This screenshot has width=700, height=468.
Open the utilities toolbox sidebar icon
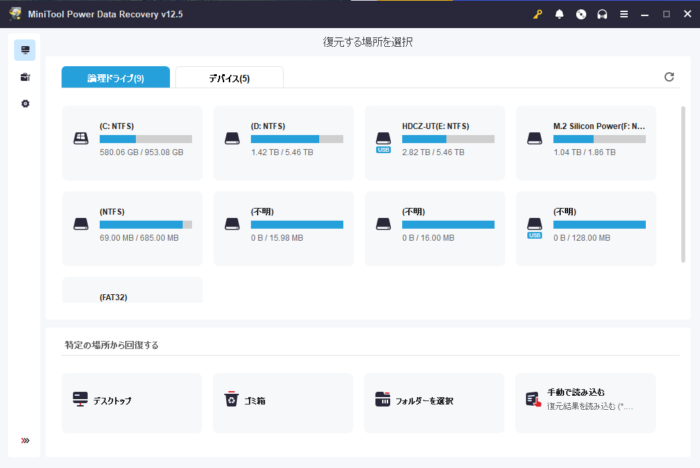(x=25, y=77)
